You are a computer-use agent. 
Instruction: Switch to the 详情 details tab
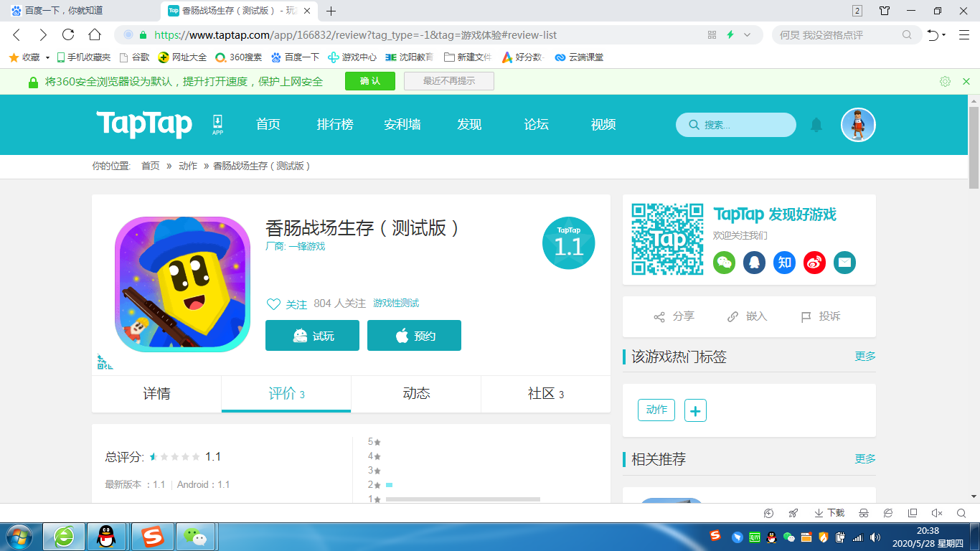[156, 393]
